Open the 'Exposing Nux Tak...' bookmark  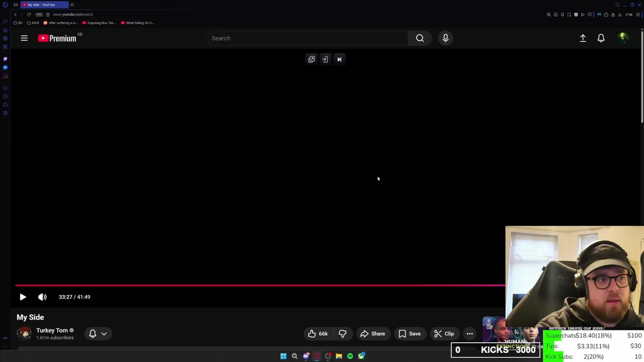click(x=99, y=23)
